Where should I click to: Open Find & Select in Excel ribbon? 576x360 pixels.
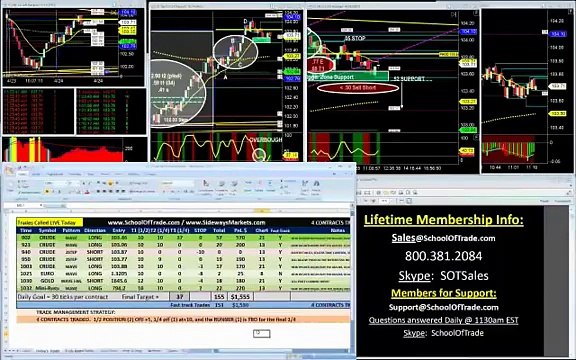pyautogui.click(x=316, y=188)
